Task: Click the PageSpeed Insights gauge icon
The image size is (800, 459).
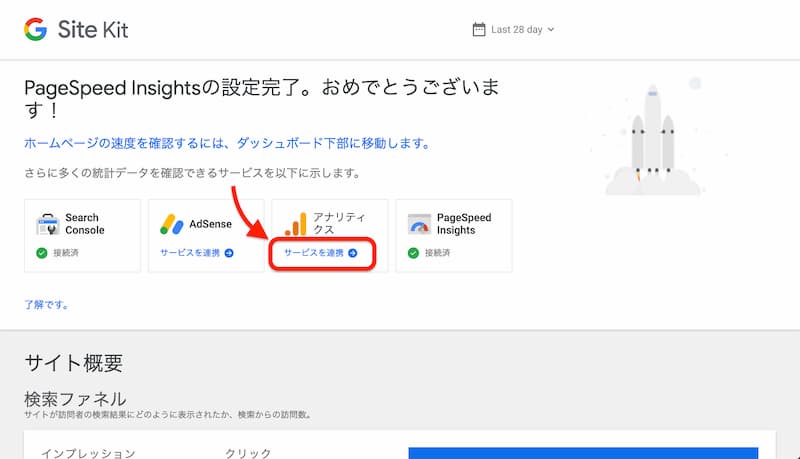Action: (419, 224)
